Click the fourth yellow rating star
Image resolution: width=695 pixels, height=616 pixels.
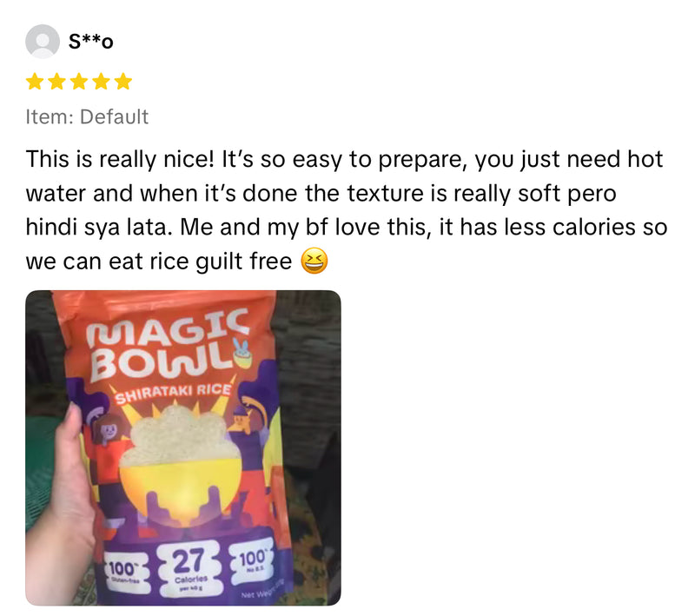[101, 82]
